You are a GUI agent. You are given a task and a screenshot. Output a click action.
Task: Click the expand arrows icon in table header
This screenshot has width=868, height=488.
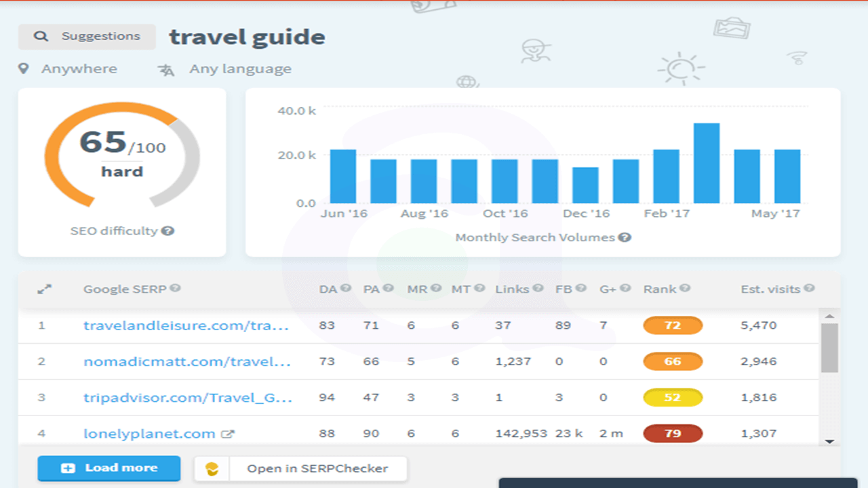click(x=45, y=289)
